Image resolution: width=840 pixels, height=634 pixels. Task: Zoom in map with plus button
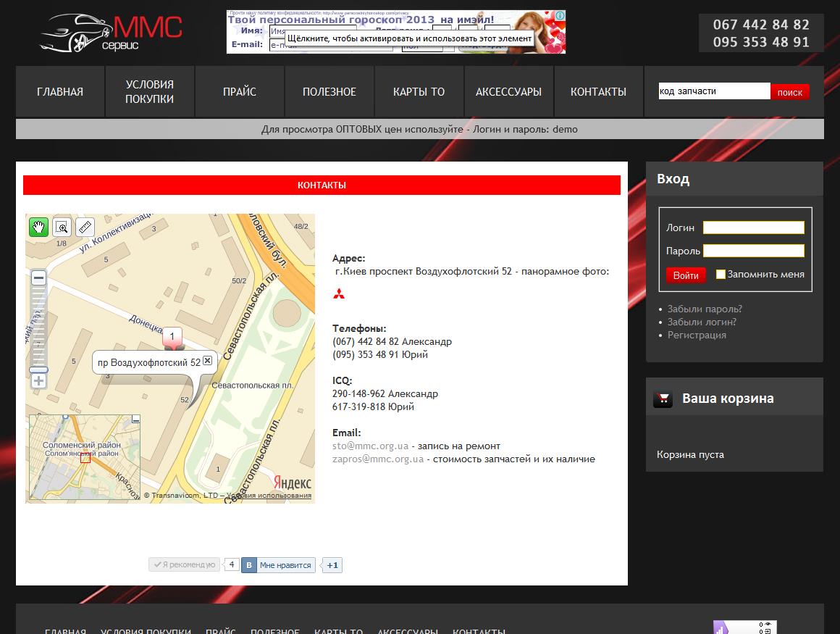[38, 381]
